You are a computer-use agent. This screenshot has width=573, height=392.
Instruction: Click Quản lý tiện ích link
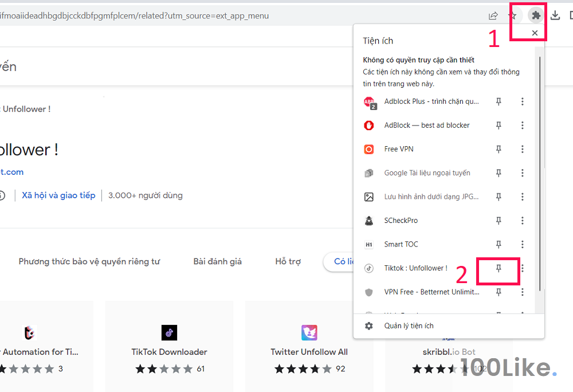tap(409, 326)
